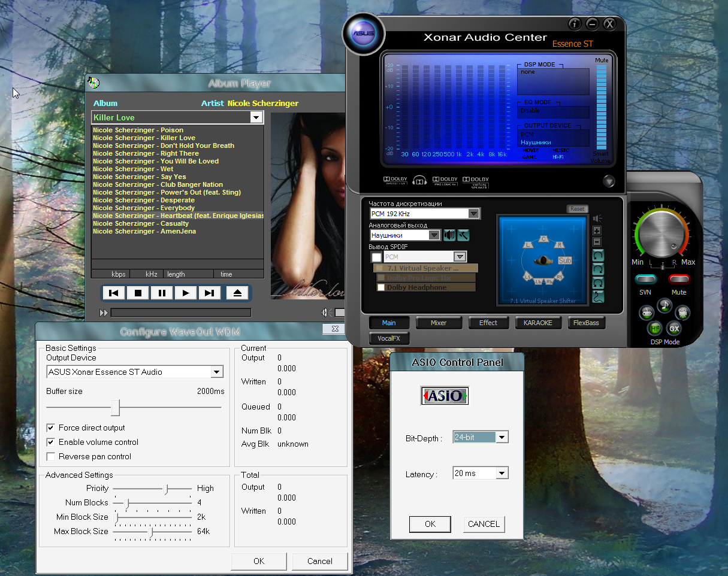
Task: Open the KARAOKE tab
Action: coord(538,323)
